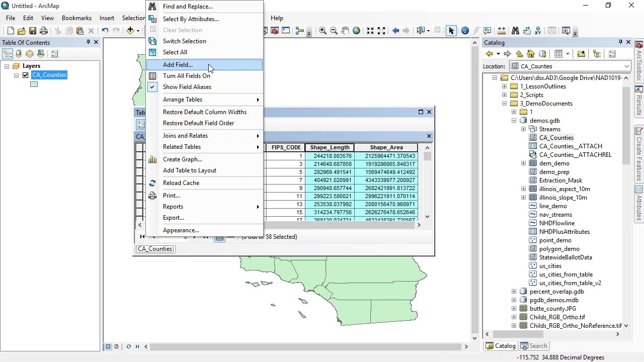The width and height of the screenshot is (644, 362).
Task: Auto-hide the Table Of Contents via pin
Action: [x=88, y=42]
